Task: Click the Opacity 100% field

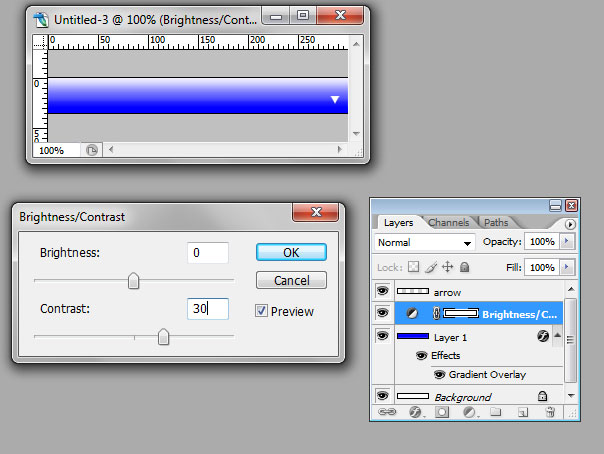Action: click(x=542, y=242)
